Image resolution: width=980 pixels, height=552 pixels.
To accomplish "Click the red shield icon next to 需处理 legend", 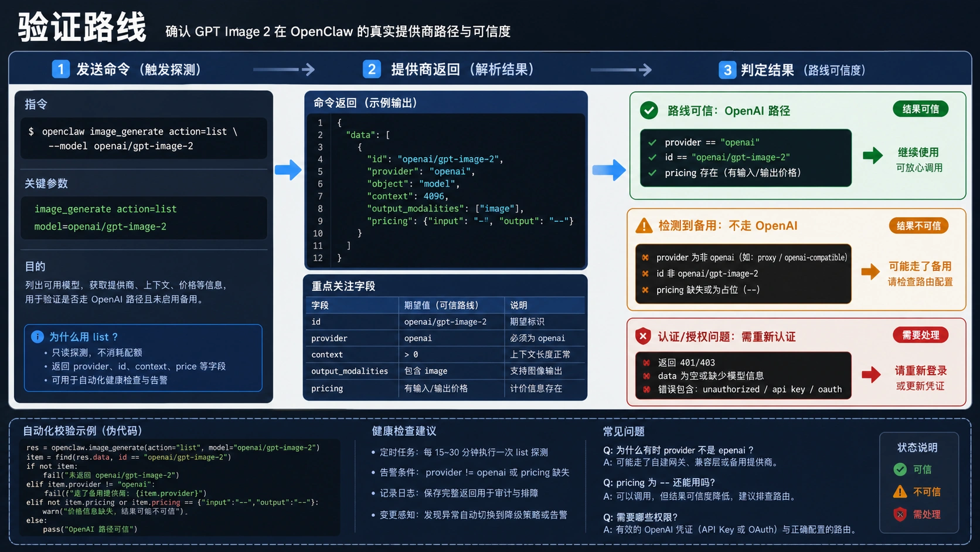I will point(900,514).
